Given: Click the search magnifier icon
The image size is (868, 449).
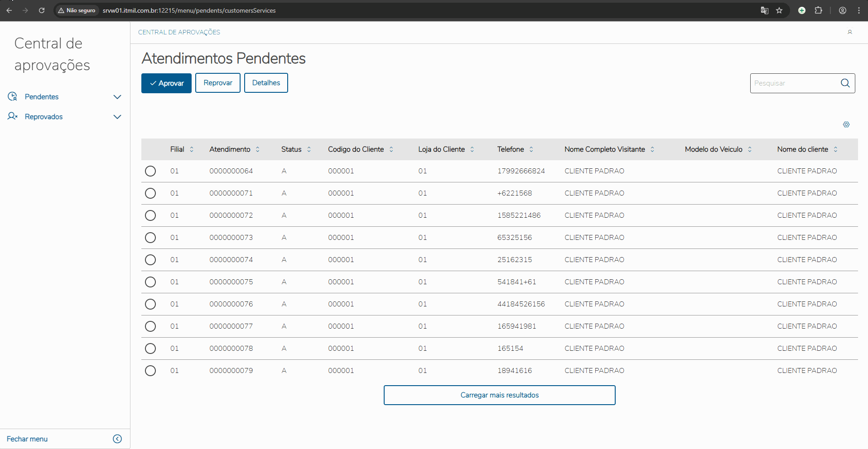Looking at the screenshot, I should coord(845,83).
